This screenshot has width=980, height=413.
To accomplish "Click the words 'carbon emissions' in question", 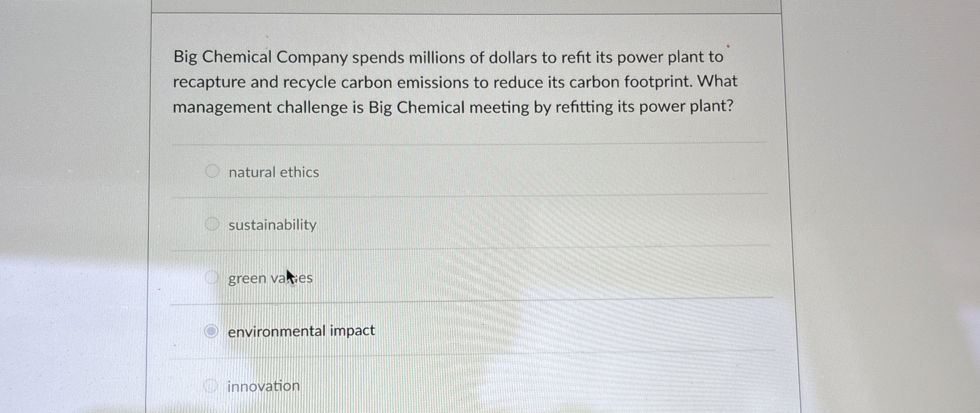I will 405,83.
